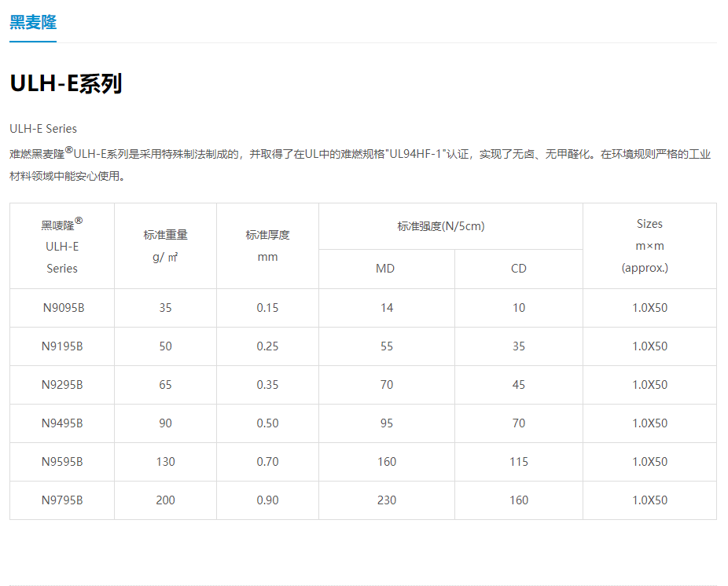Click size 1.0X50 in N9095B row

coord(649,308)
